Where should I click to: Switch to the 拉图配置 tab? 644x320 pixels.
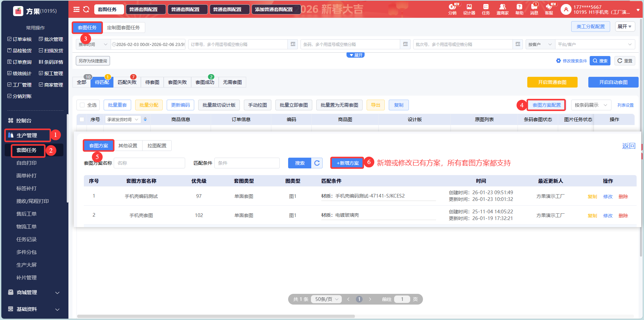point(157,146)
